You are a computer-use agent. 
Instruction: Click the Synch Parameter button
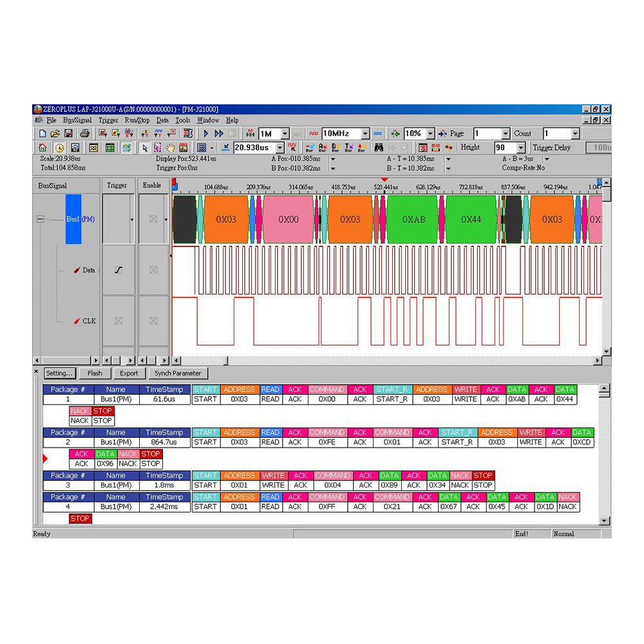tap(178, 373)
